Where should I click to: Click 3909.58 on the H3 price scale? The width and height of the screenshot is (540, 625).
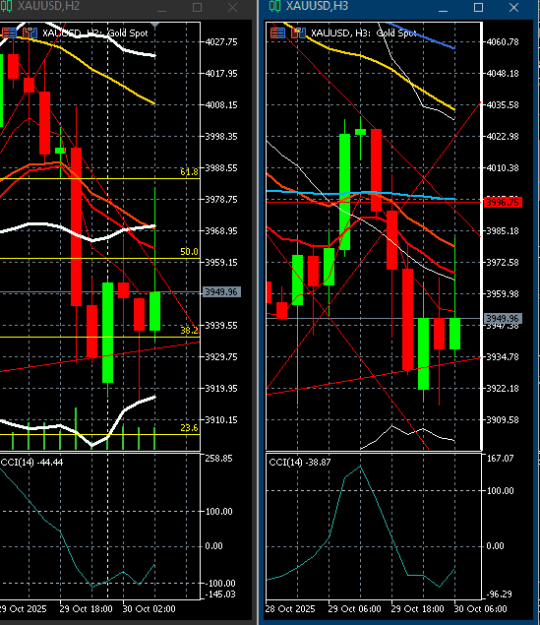coord(503,420)
